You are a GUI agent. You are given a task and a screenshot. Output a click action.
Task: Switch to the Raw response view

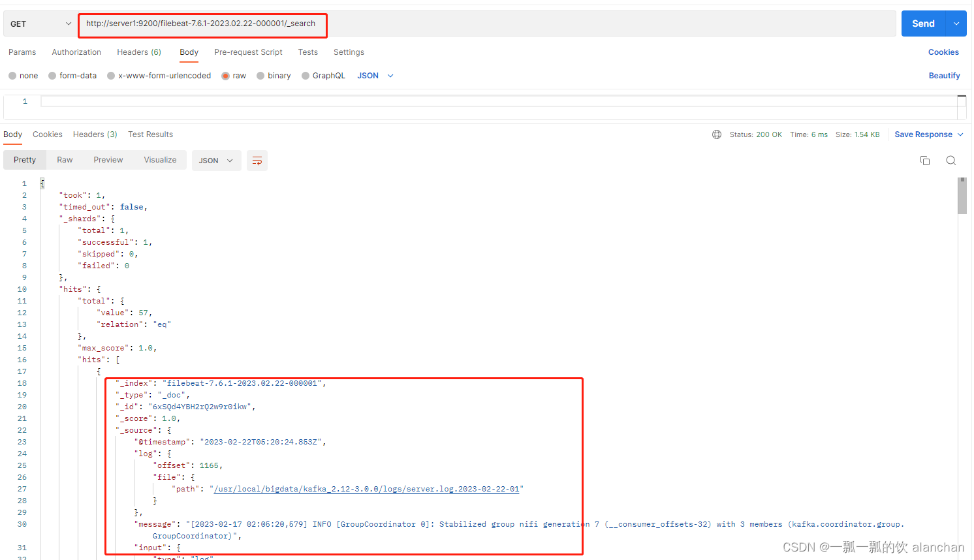click(x=64, y=160)
